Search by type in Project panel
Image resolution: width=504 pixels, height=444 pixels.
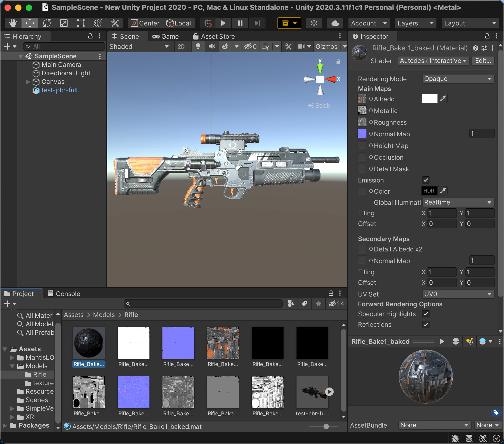291,304
